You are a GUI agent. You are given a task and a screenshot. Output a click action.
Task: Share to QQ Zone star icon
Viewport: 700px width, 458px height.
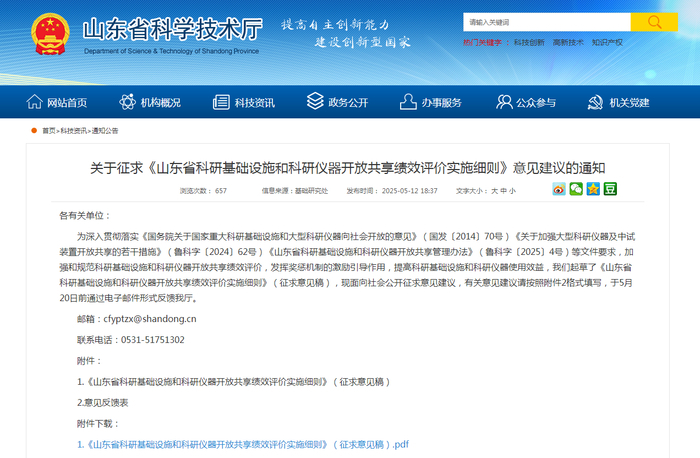[593, 189]
